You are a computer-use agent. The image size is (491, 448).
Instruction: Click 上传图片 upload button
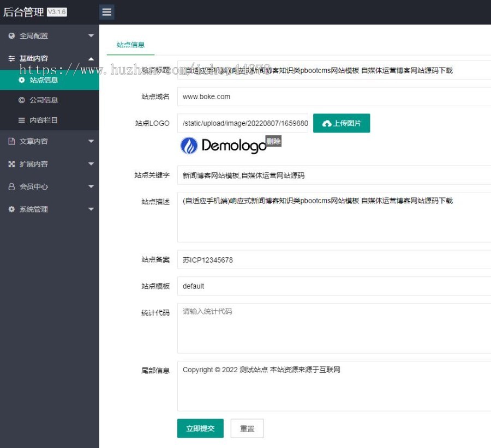[342, 123]
